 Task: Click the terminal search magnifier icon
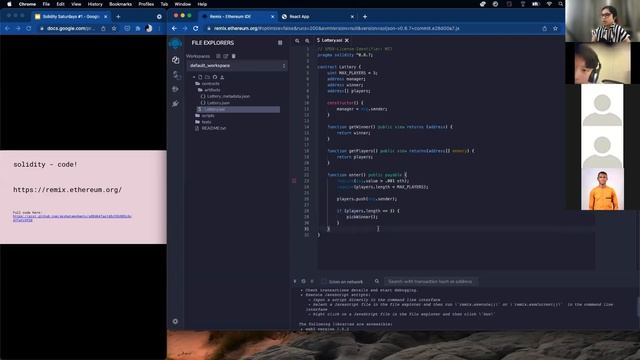pyautogui.click(x=377, y=281)
